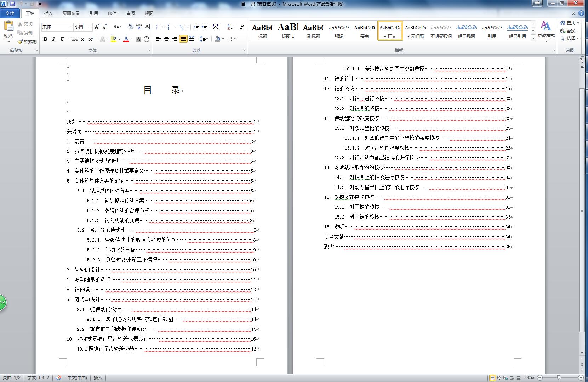This screenshot has width=588, height=382.
Task: Toggle Justify alignment
Action: click(x=183, y=39)
